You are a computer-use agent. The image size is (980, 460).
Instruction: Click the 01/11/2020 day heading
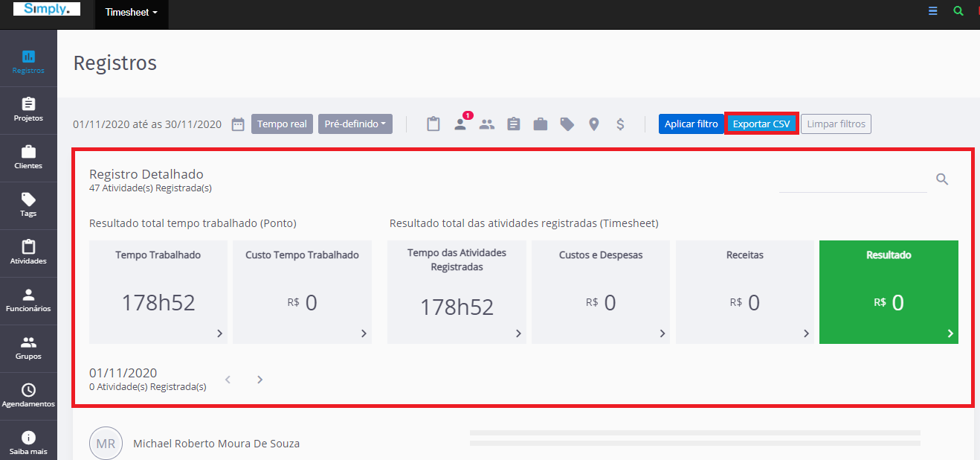[123, 373]
